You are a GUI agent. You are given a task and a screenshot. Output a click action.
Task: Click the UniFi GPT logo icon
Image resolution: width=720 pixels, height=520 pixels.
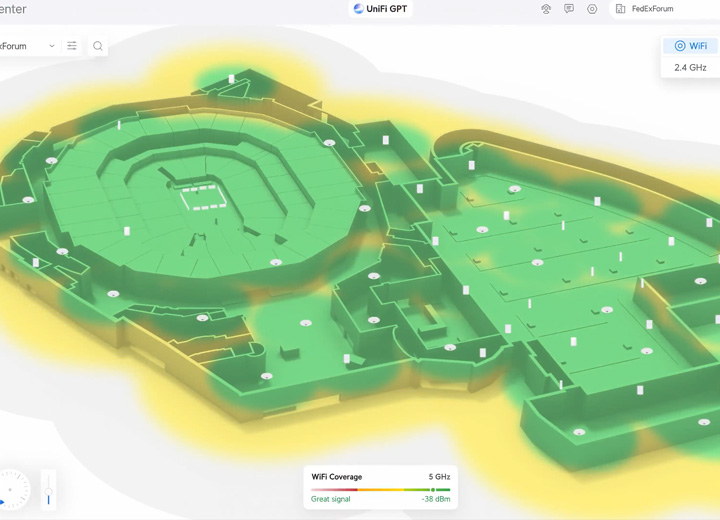tap(358, 9)
